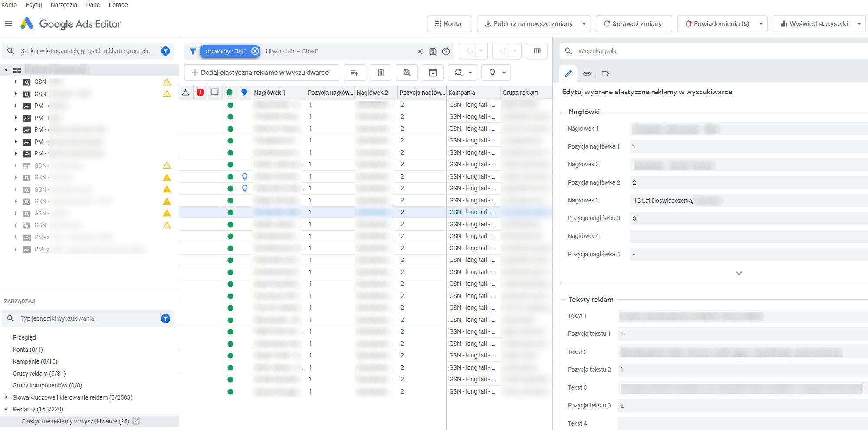Click Nagłówek 3 field with 15 Lat Doświadczenia
868x430 pixels.
pos(749,201)
